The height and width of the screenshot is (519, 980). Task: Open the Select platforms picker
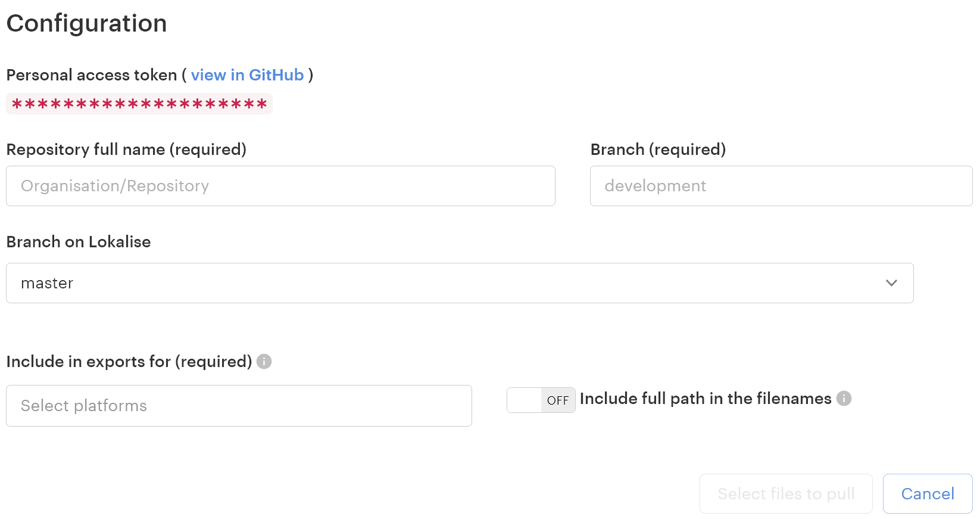click(x=239, y=406)
